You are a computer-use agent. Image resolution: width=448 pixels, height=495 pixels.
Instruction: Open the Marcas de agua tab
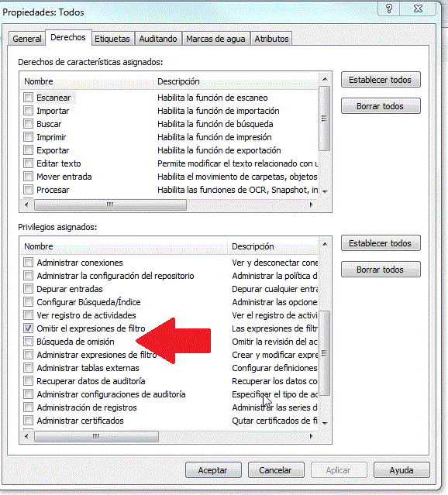(215, 39)
